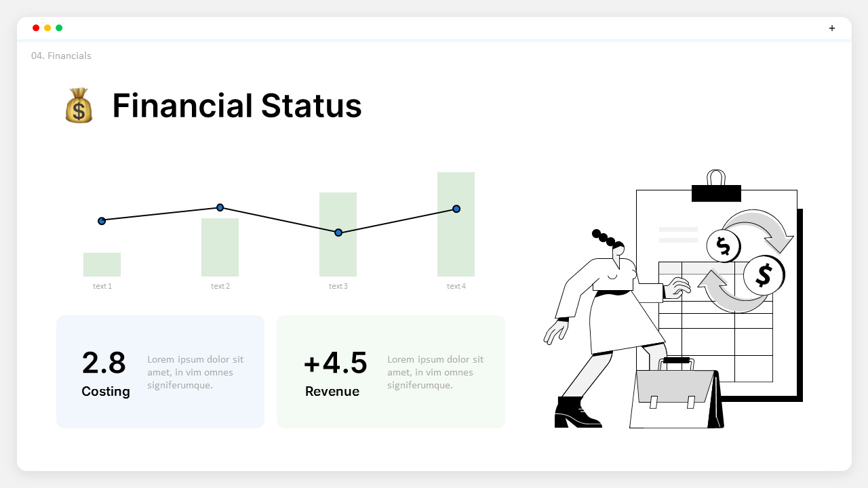Select the Financial Status title
The image size is (868, 488).
click(237, 106)
